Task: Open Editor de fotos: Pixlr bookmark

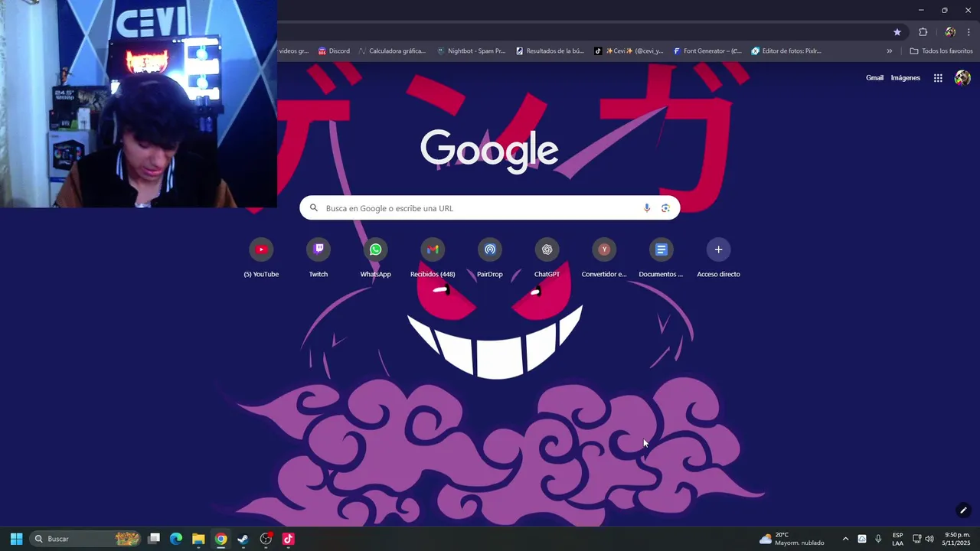Action: pos(786,51)
